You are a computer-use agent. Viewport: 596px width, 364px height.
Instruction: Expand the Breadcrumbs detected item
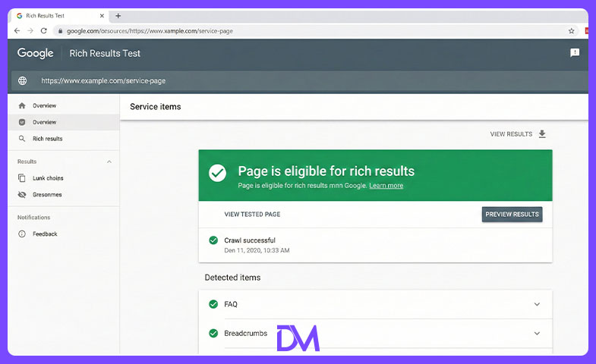537,333
